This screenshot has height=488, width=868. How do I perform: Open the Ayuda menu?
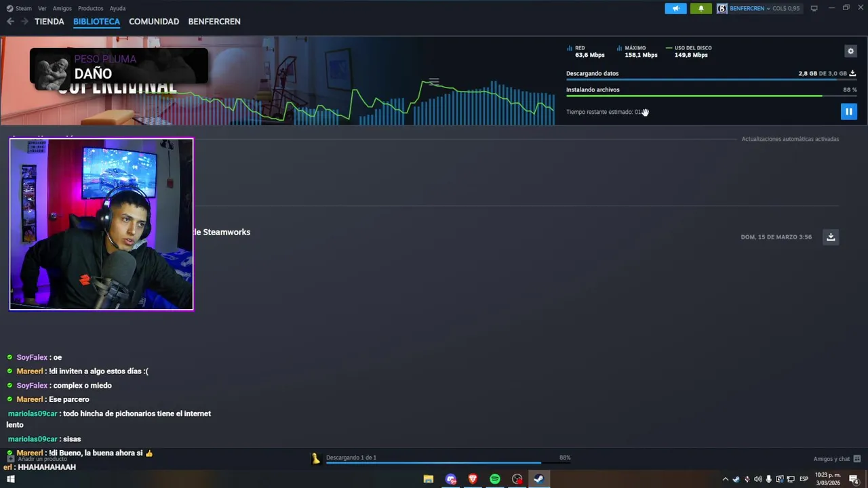(117, 8)
